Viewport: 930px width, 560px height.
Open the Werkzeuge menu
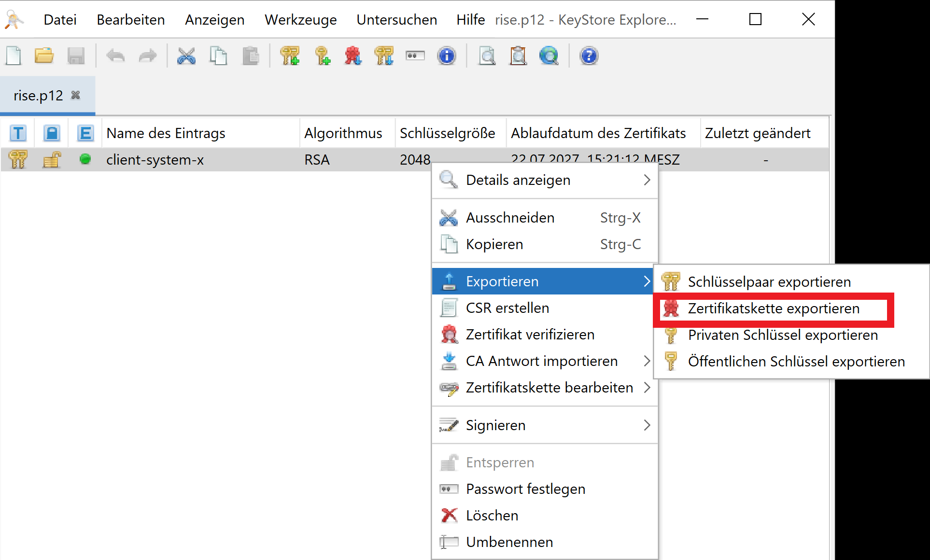click(300, 20)
